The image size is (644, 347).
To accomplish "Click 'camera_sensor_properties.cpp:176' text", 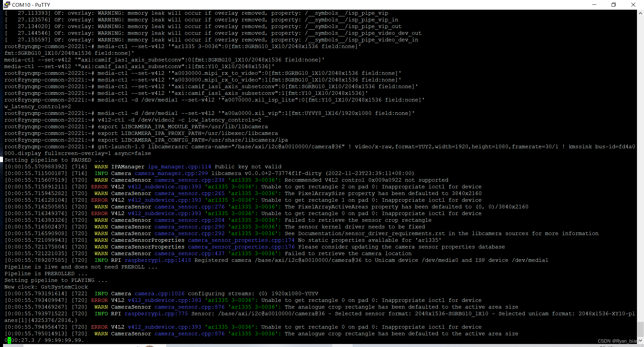I will (241, 247).
